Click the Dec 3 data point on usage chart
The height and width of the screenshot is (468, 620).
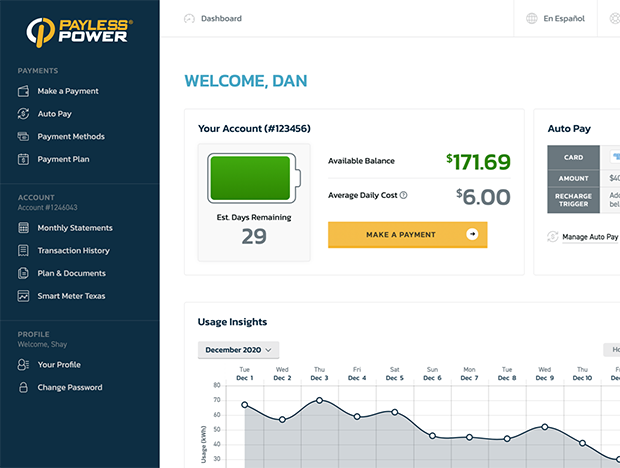pos(319,400)
